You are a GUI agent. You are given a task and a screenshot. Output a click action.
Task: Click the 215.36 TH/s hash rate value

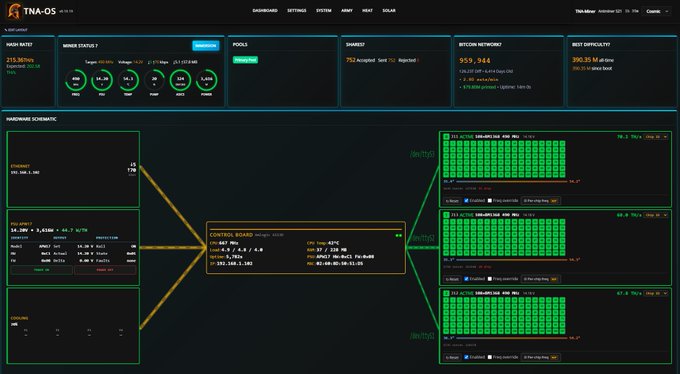click(20, 60)
